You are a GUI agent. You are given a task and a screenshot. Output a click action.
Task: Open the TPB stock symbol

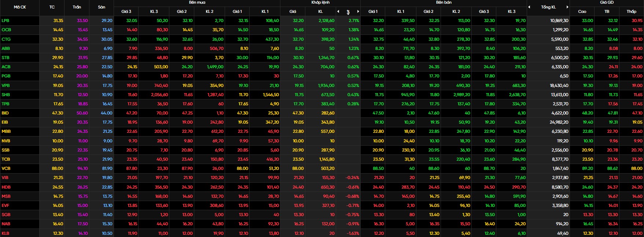5,104
